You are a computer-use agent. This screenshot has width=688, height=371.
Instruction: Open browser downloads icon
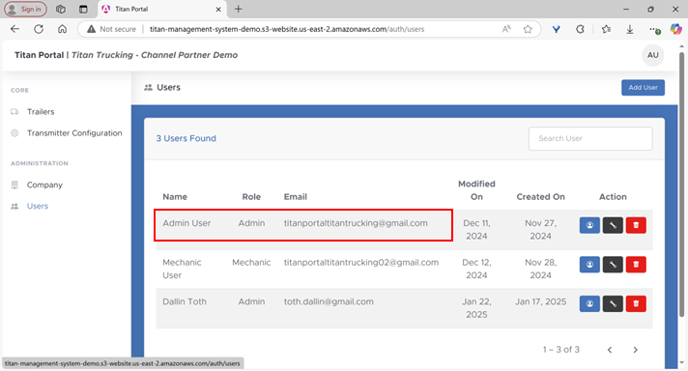[x=630, y=29]
